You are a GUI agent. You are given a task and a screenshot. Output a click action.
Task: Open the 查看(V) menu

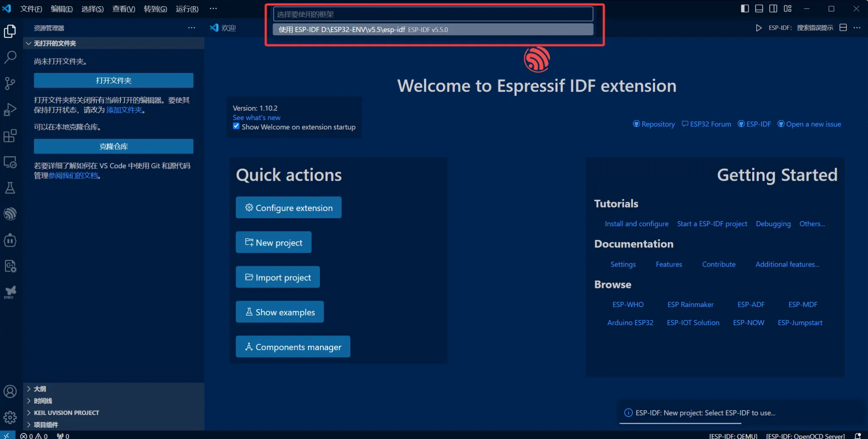point(123,9)
